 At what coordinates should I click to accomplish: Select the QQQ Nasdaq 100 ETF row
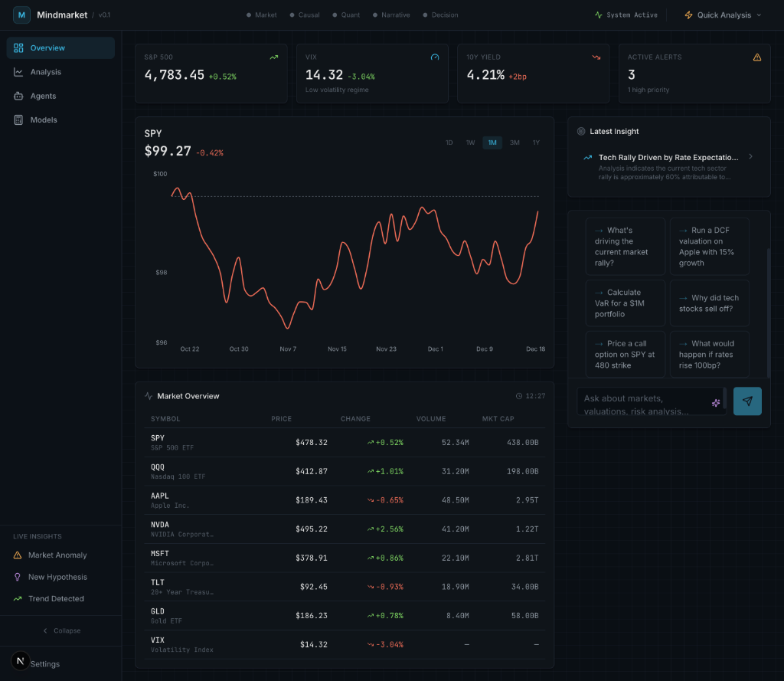pyautogui.click(x=345, y=471)
